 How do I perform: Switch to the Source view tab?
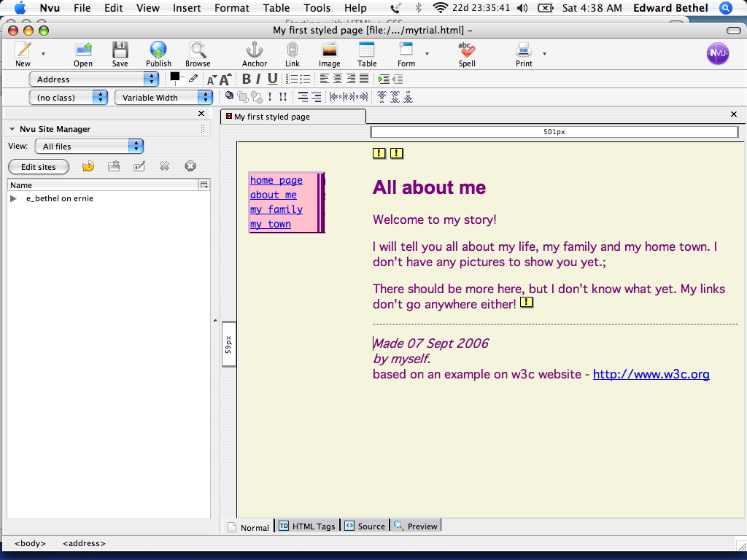[365, 526]
